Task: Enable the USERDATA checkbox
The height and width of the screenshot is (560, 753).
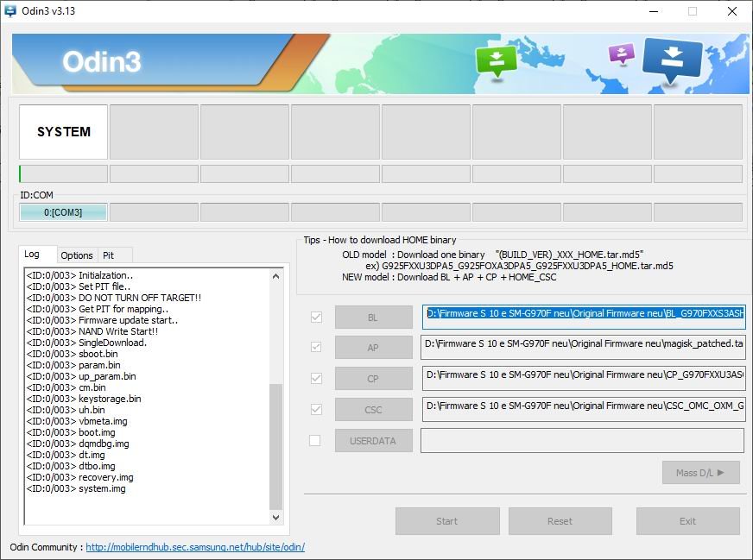Action: point(314,441)
